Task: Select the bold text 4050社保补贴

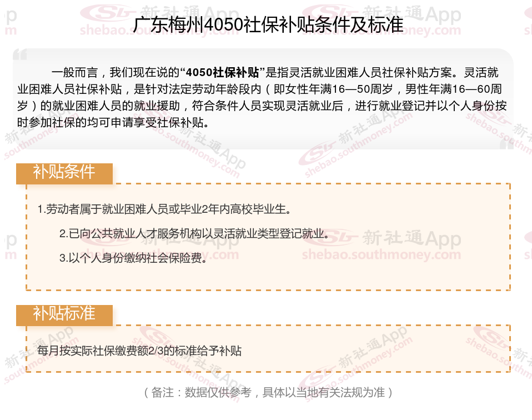Action: point(223,72)
